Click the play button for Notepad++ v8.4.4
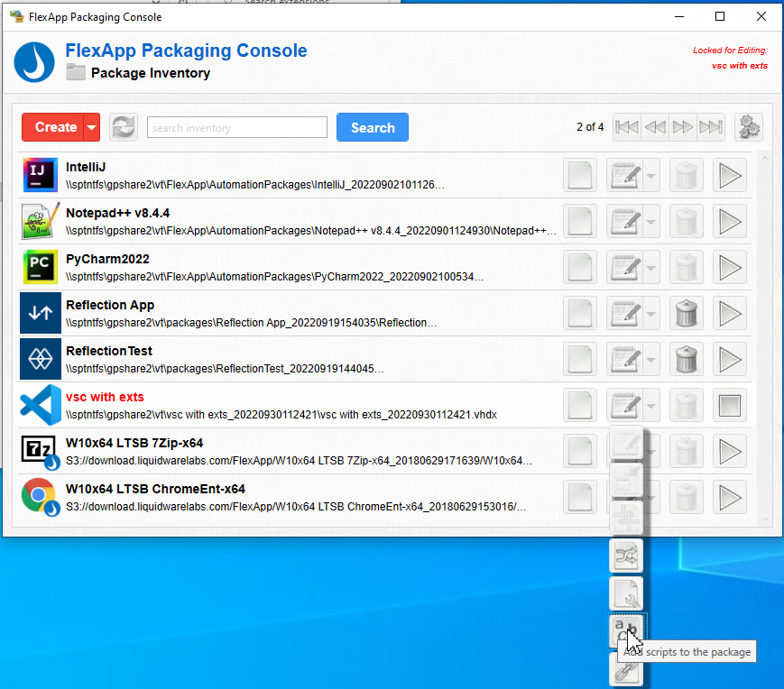 pos(730,221)
